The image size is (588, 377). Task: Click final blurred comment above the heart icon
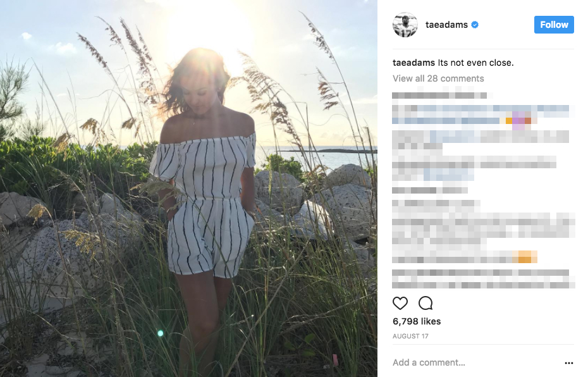tap(484, 279)
